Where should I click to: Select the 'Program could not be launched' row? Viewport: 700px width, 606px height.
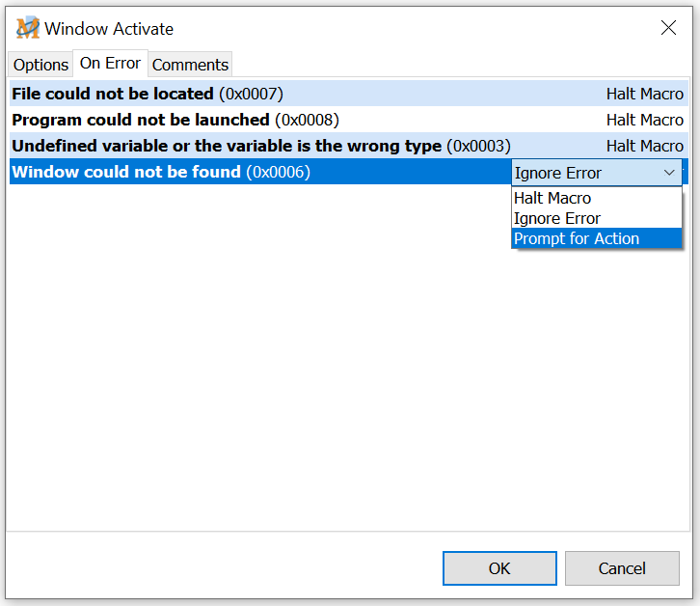[x=175, y=121]
